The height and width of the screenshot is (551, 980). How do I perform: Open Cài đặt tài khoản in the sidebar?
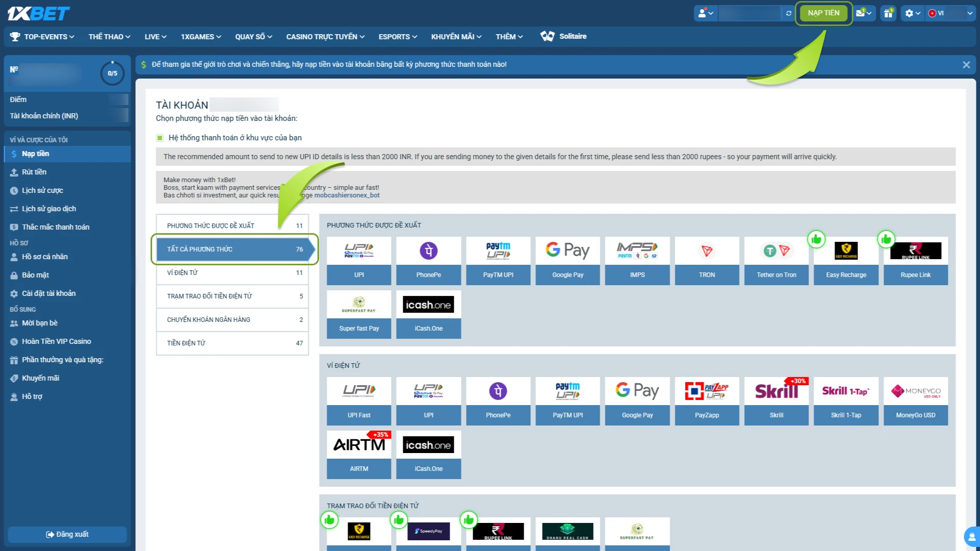67,293
